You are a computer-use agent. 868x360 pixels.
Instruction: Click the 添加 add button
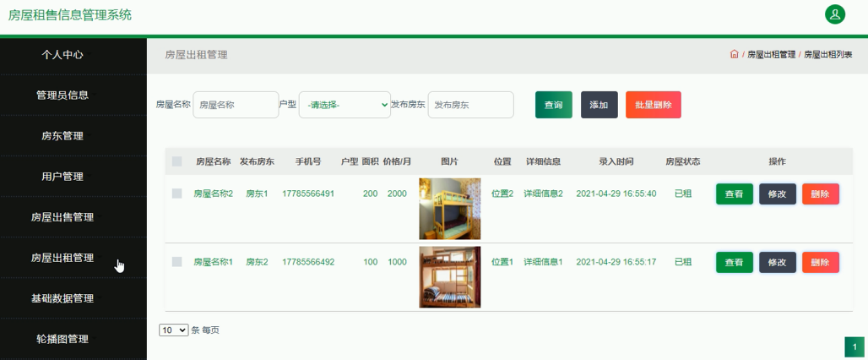(599, 105)
